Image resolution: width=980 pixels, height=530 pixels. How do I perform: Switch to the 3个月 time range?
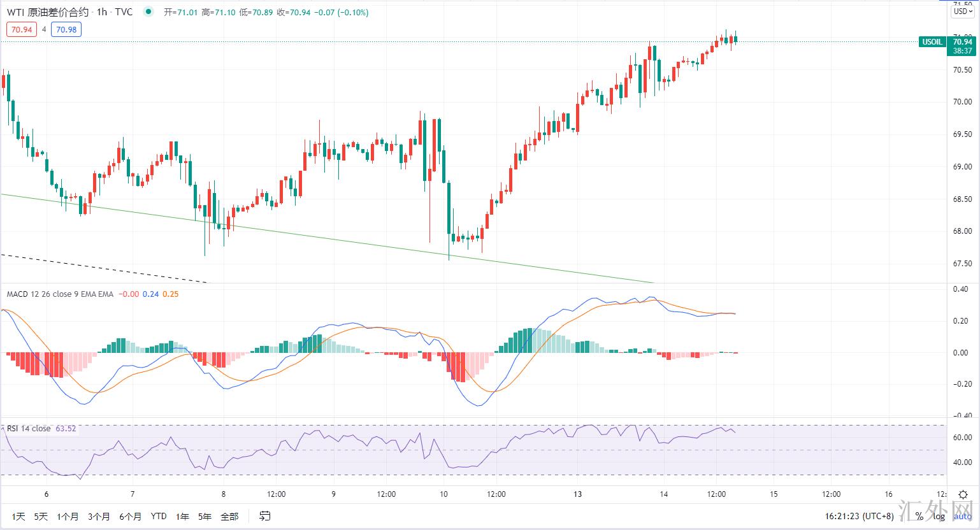99,516
